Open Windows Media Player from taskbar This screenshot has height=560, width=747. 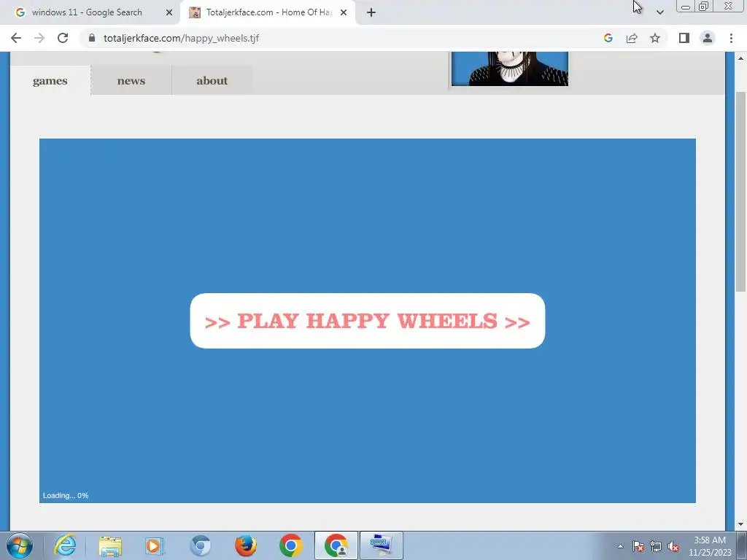155,545
